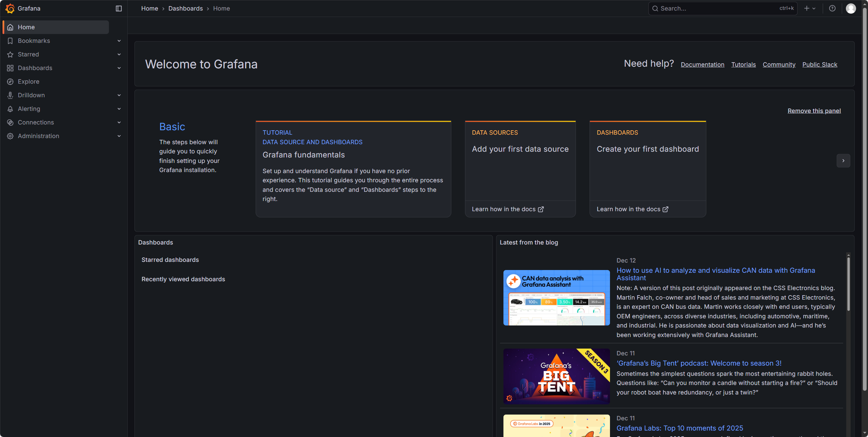This screenshot has width=868, height=437.
Task: Open the user profile avatar
Action: [x=851, y=9]
